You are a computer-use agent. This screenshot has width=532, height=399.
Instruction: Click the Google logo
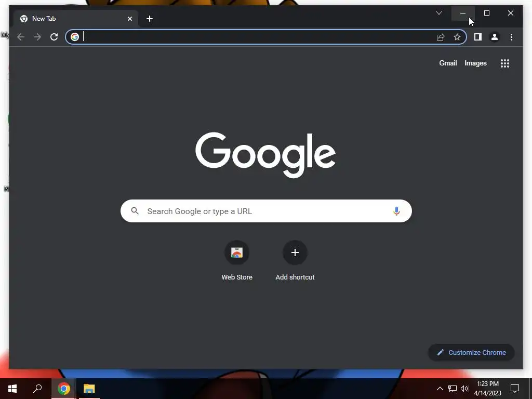tap(265, 155)
